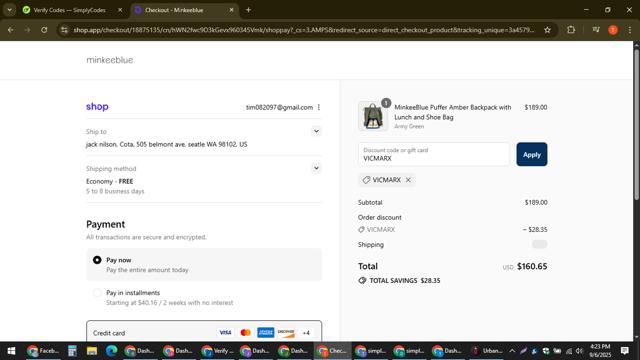Screen dimensions: 640x360
Task: Open the Urban taskbar app
Action: pos(487,351)
